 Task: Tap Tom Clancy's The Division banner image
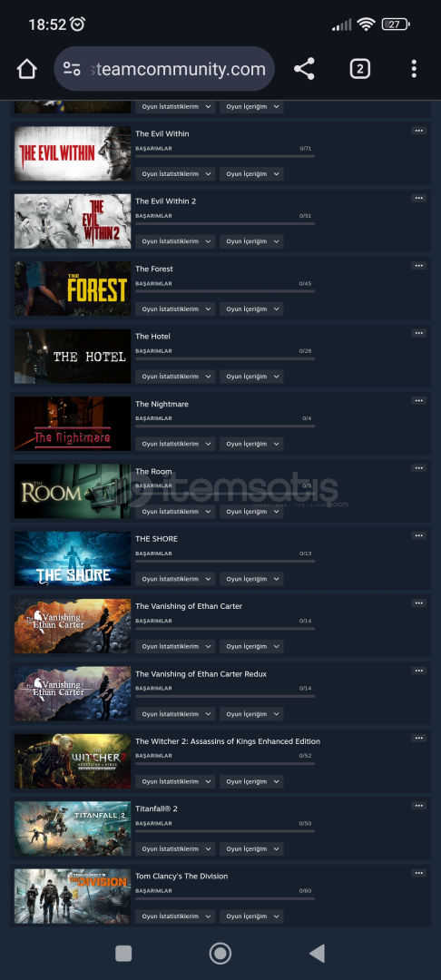[73, 897]
